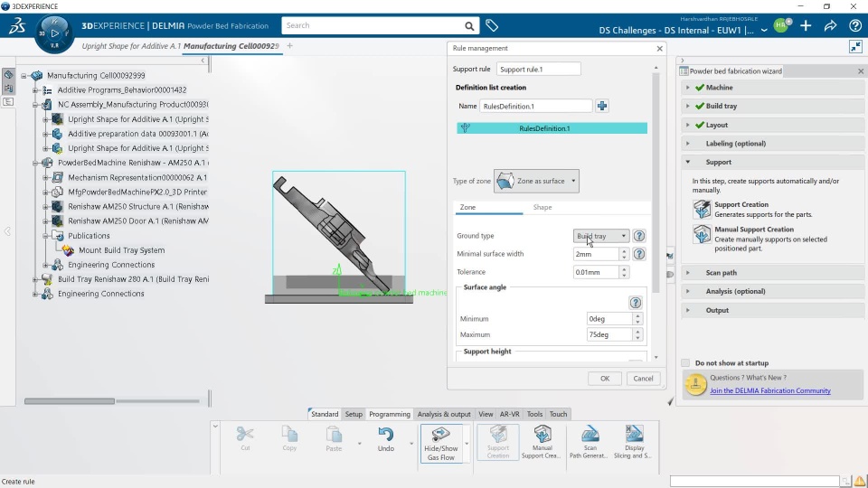Click the Undo tool
Screen dimensions: 868x488
coord(386,438)
